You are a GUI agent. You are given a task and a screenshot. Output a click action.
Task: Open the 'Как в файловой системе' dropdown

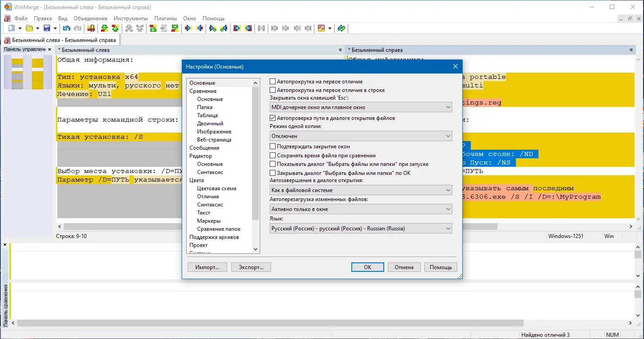[x=361, y=190]
